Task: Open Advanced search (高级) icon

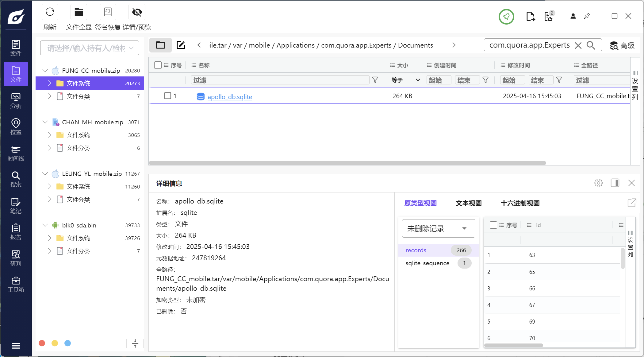Action: point(622,45)
